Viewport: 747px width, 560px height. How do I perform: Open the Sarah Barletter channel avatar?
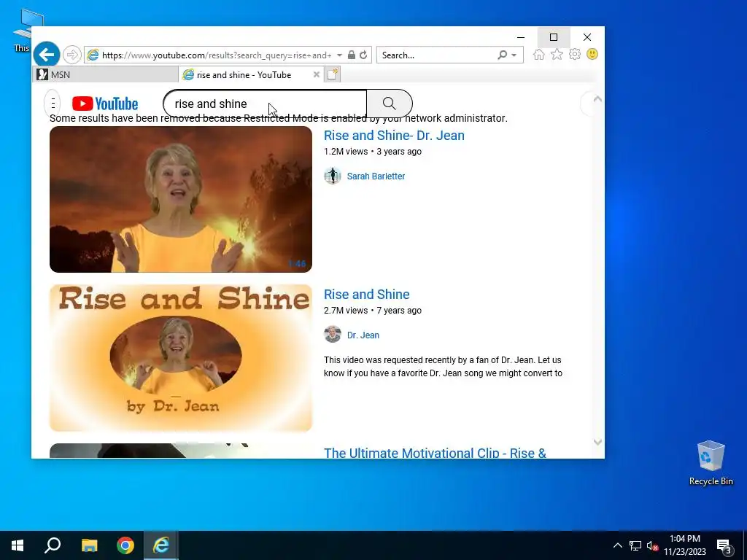(x=333, y=176)
